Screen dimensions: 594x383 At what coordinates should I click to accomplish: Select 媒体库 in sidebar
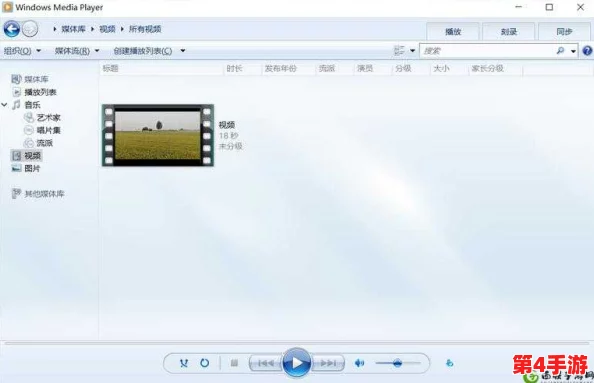point(36,79)
